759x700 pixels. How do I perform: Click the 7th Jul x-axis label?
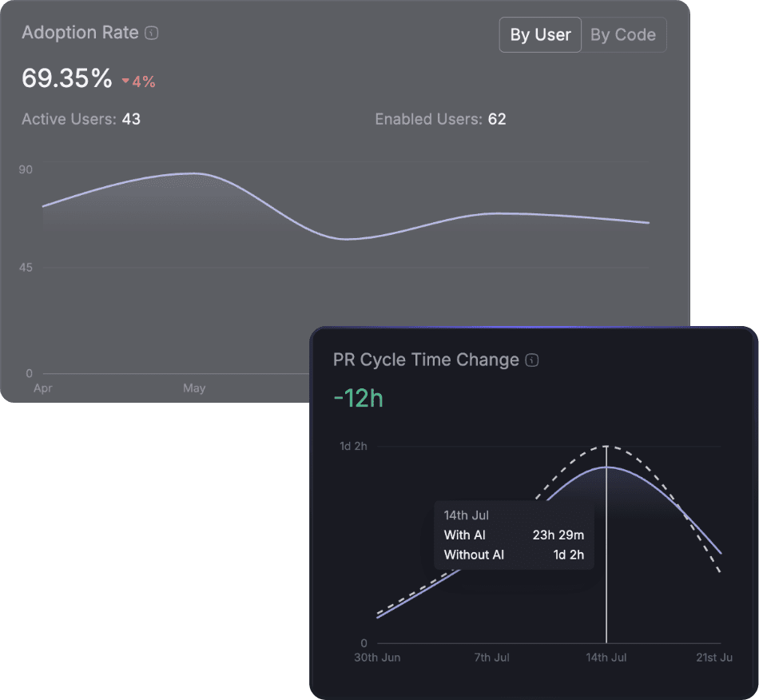491,658
